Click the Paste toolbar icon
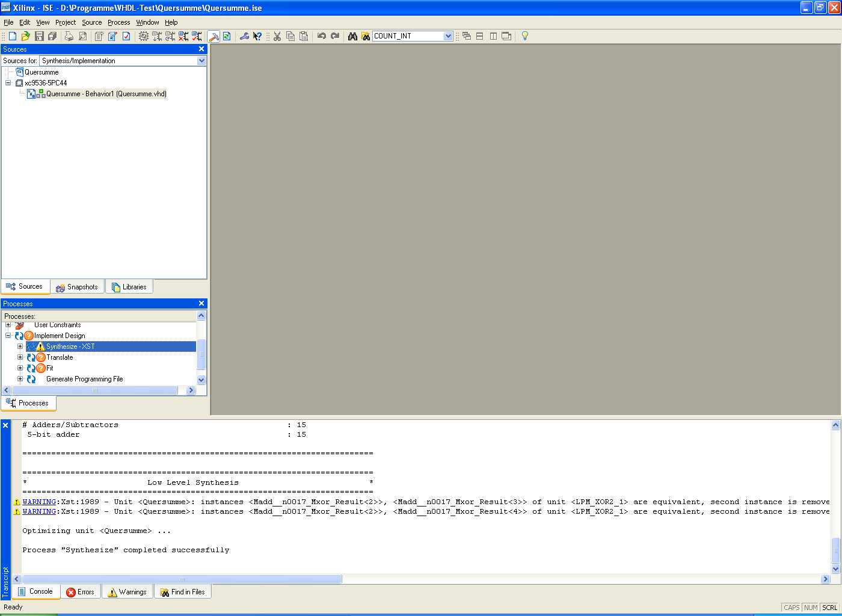Screen dimensions: 842x616 tap(304, 36)
